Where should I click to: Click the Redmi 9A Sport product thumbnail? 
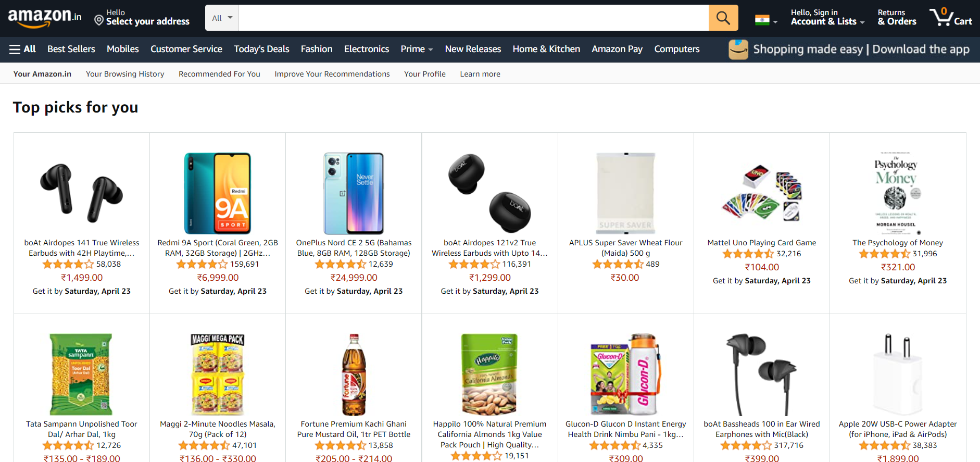pos(217,193)
